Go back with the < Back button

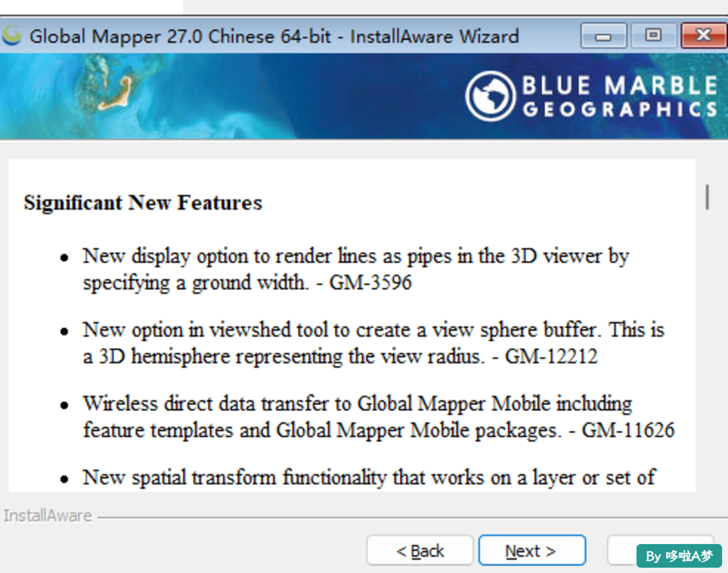[x=420, y=551]
